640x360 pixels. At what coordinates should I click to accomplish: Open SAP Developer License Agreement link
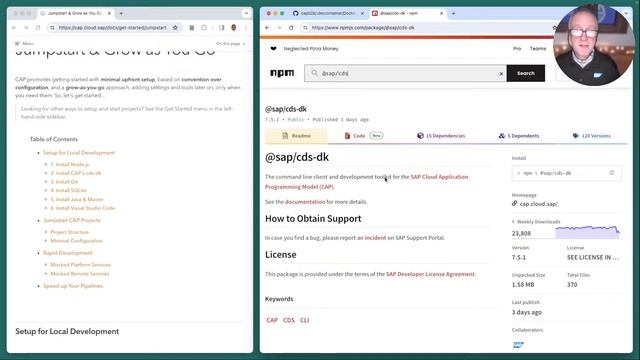click(430, 274)
